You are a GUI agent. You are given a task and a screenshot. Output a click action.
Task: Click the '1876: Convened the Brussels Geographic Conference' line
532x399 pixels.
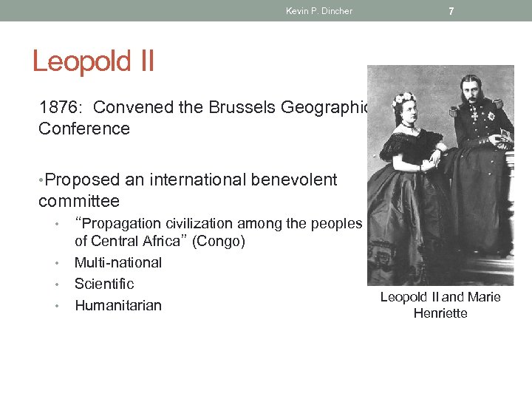click(x=203, y=117)
